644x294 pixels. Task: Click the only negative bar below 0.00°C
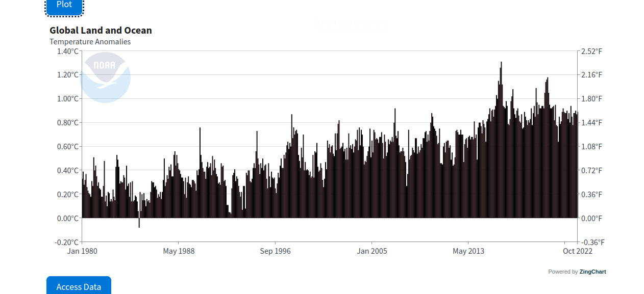(139, 223)
